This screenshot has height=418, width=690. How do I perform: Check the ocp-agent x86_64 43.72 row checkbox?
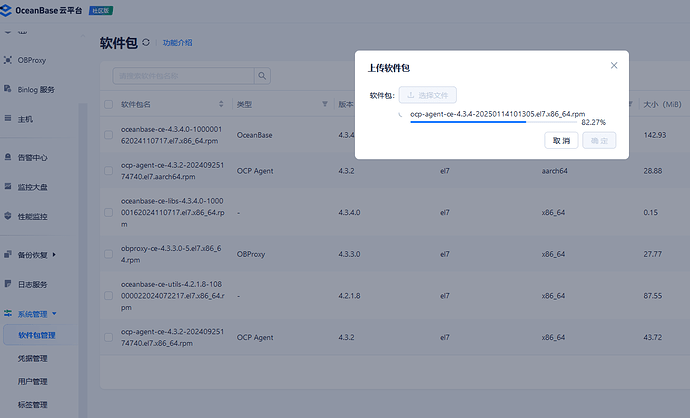(x=108, y=337)
